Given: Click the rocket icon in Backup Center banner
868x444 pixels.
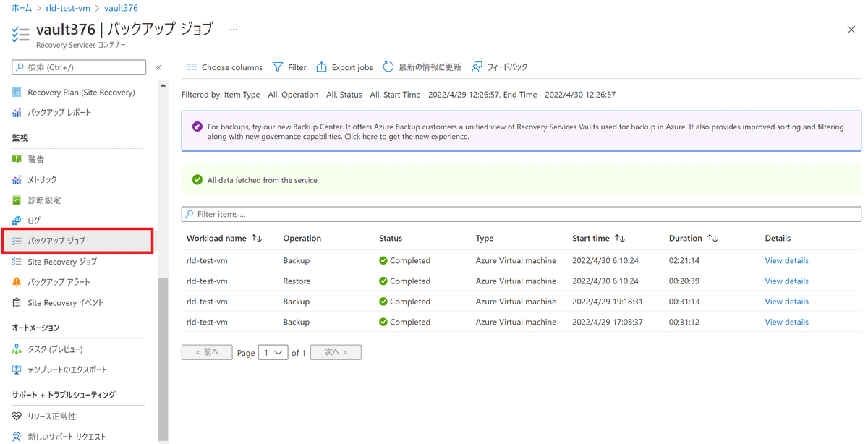Looking at the screenshot, I should (197, 127).
